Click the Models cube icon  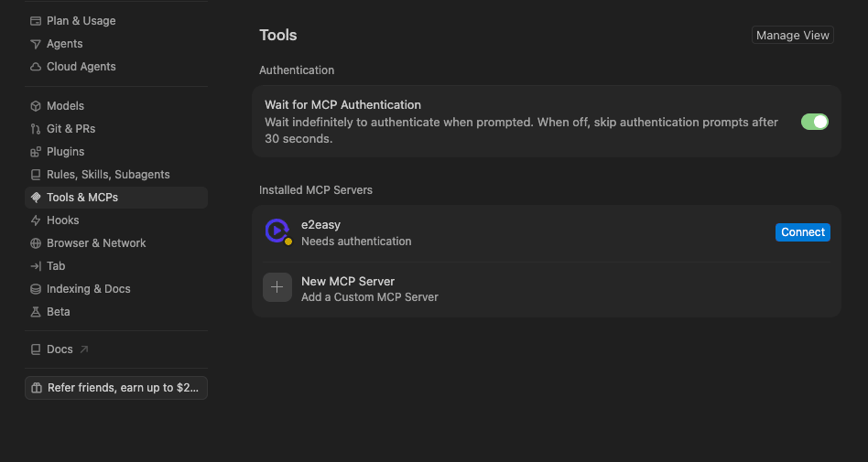36,106
